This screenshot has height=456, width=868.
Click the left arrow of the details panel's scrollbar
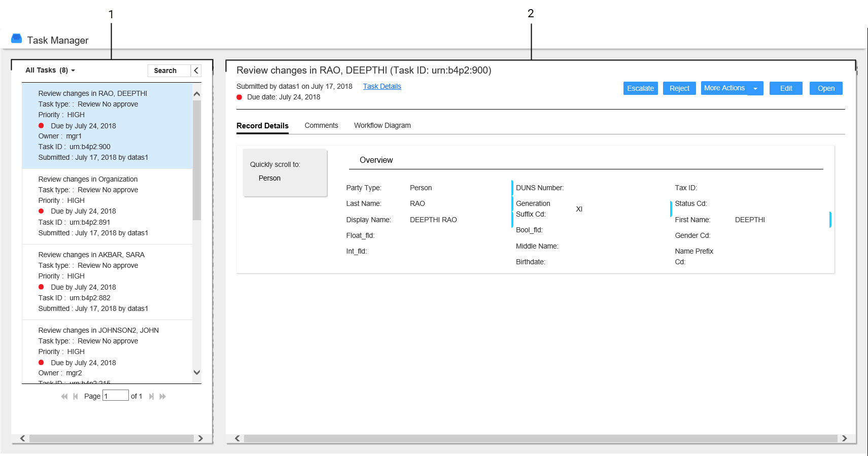pyautogui.click(x=237, y=438)
